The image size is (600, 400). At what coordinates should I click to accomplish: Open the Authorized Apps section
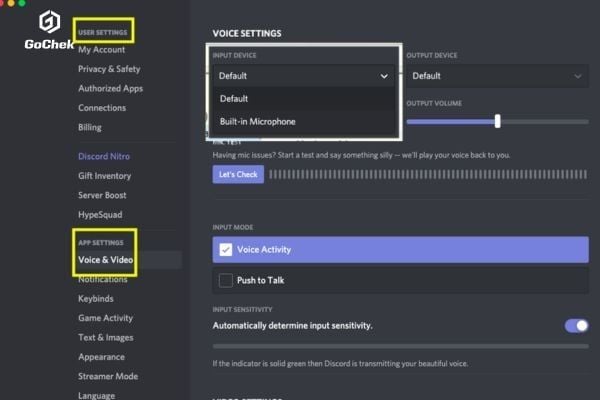tap(110, 88)
